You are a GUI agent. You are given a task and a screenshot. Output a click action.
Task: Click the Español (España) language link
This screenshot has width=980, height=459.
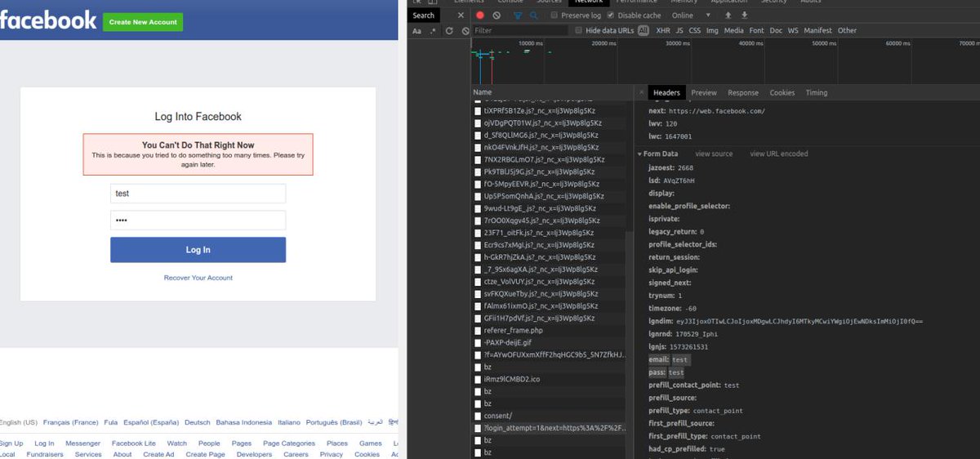[151, 423]
